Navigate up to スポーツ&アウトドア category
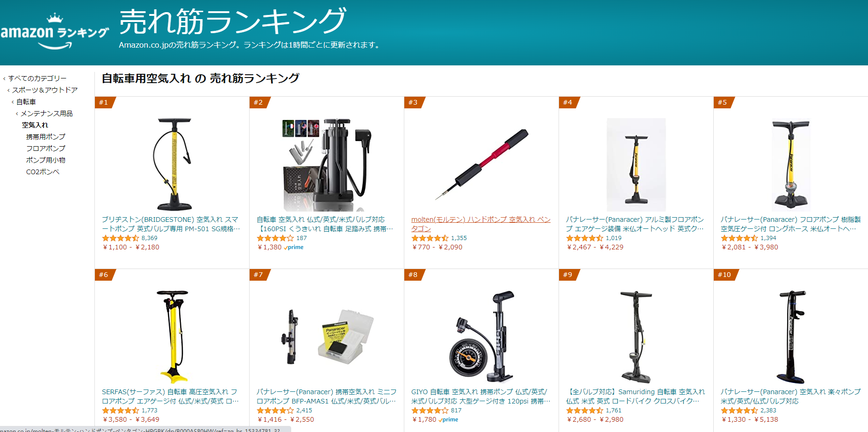This screenshot has width=868, height=432. (45, 90)
